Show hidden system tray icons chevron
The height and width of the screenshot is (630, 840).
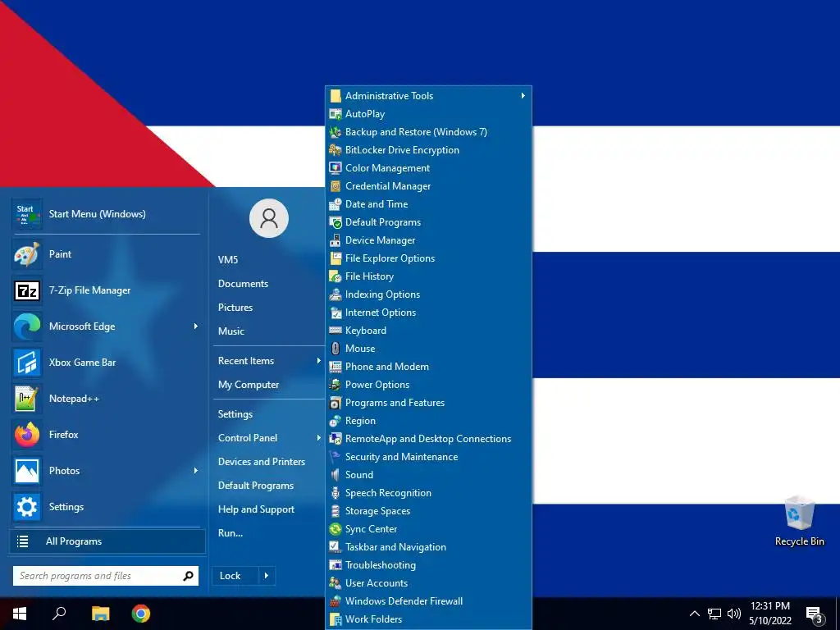tap(694, 614)
